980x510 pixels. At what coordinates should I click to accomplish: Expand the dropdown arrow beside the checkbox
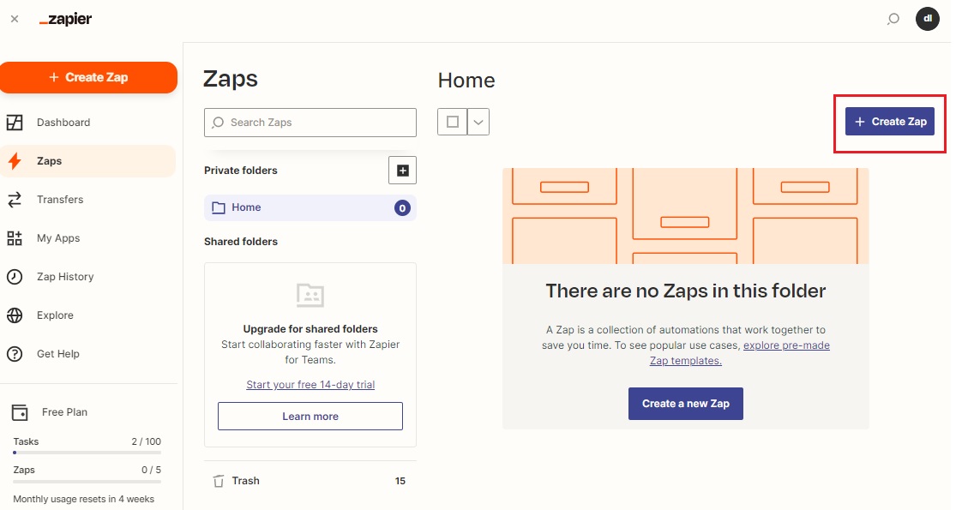pos(478,122)
